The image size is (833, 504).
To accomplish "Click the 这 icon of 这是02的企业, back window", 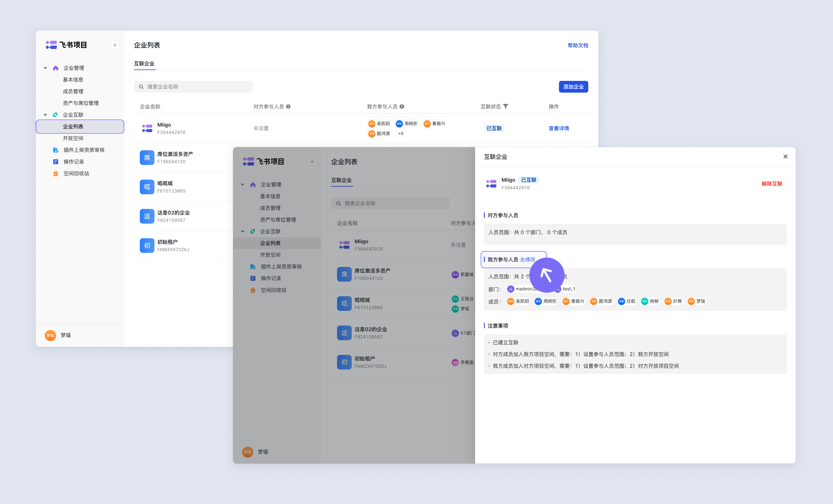I will pos(147,216).
